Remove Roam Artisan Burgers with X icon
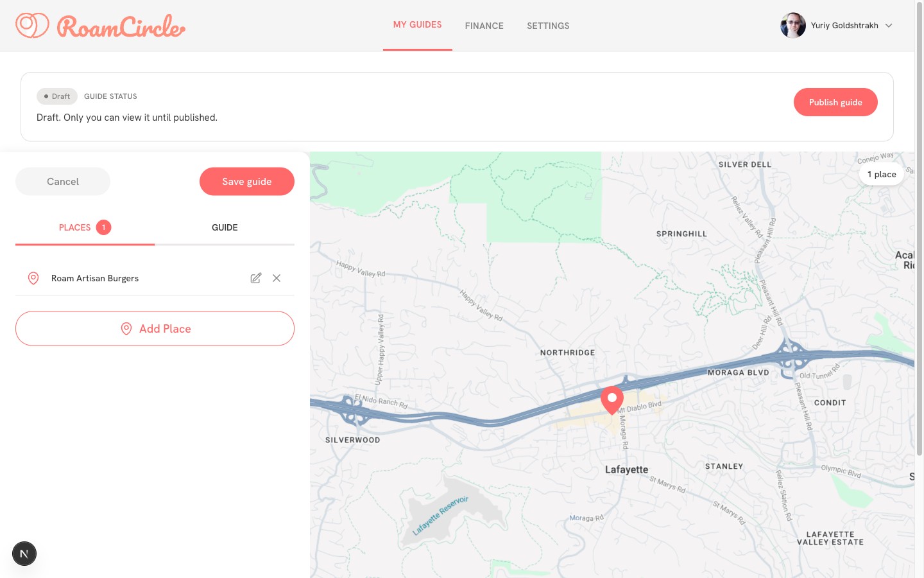Screen dimensions: 924x578 coord(277,278)
